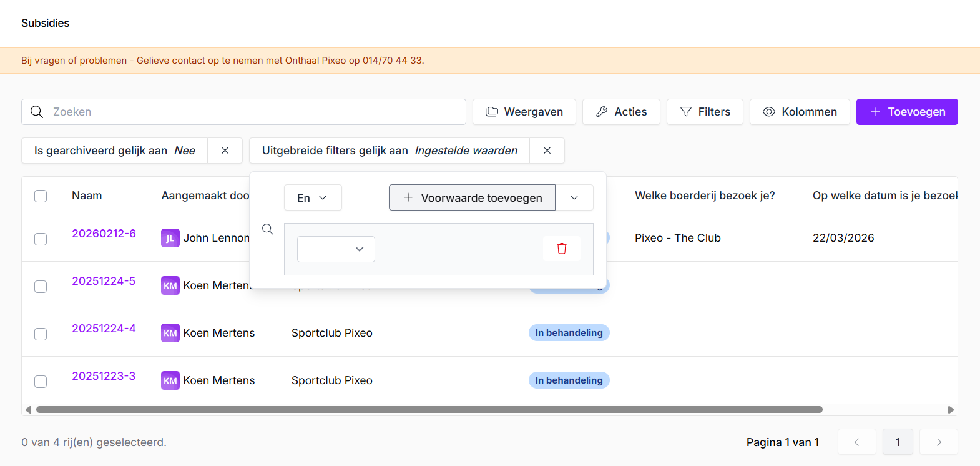980x466 pixels.
Task: Open the Acties menu
Action: coord(621,112)
